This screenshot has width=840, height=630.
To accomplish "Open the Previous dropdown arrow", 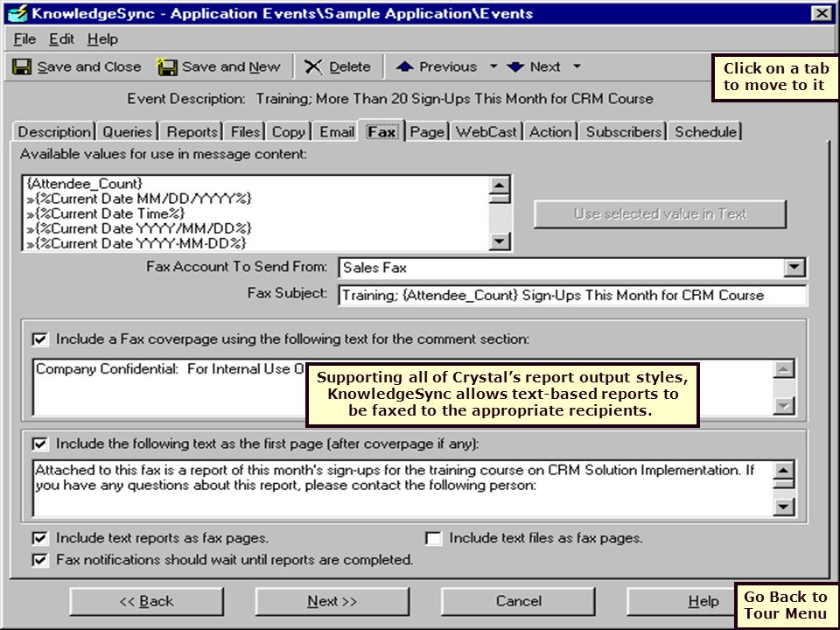I will pos(493,66).
